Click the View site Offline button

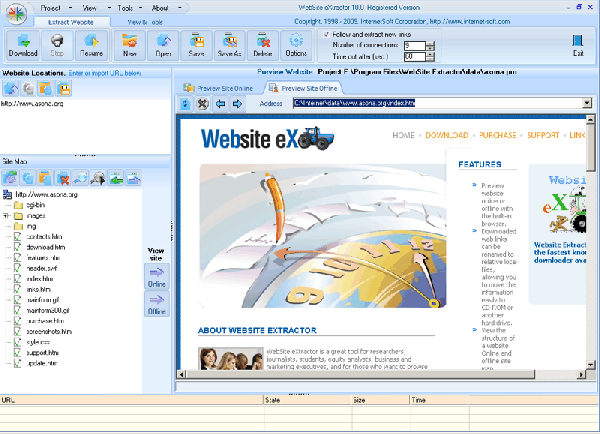(x=157, y=304)
